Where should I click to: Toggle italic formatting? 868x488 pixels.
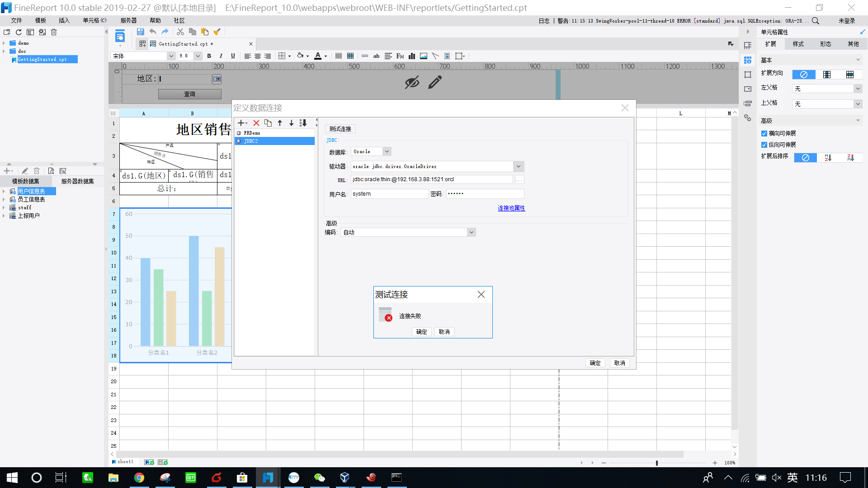(x=221, y=56)
